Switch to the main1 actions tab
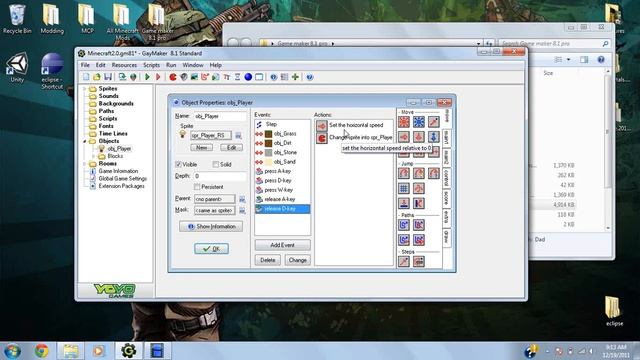 point(447,137)
